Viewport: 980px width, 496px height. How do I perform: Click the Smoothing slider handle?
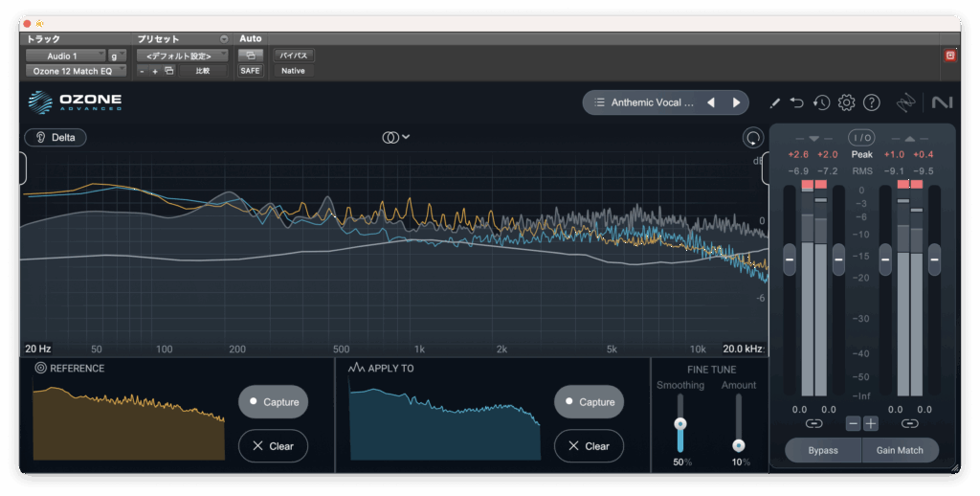(680, 423)
